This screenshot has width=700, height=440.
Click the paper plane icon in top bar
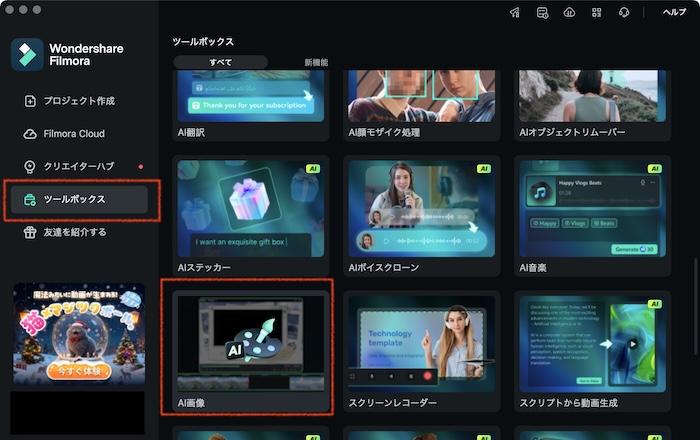pyautogui.click(x=515, y=12)
